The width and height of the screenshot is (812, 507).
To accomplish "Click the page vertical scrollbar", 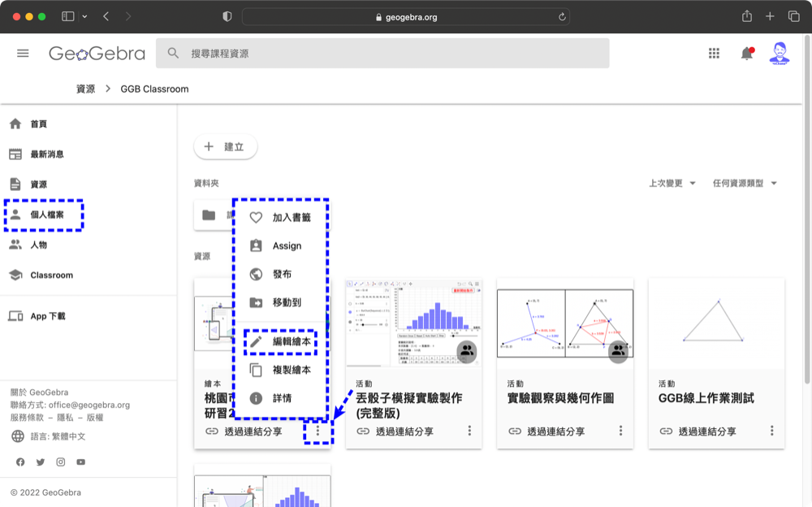I will point(807,210).
